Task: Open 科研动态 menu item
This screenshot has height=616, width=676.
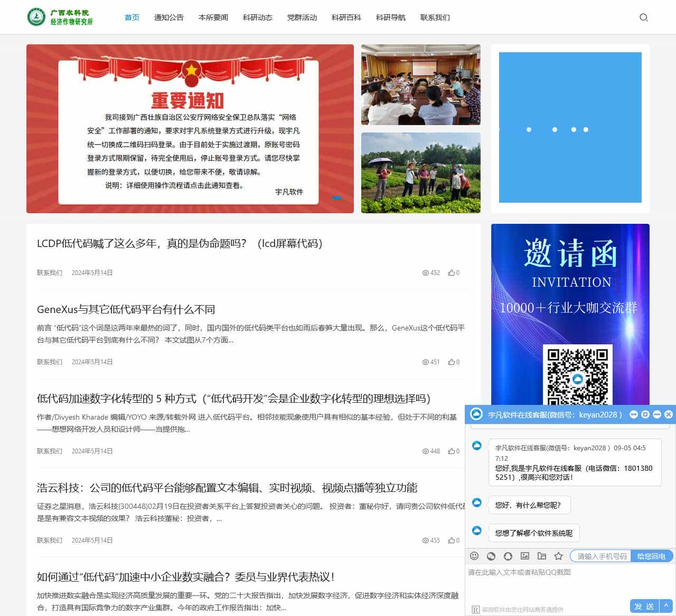Action: (x=258, y=17)
